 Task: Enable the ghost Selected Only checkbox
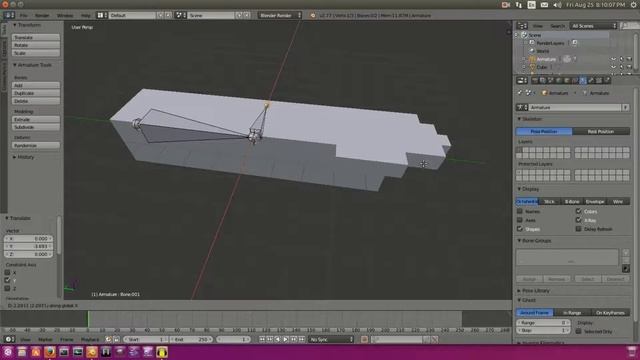tap(578, 331)
